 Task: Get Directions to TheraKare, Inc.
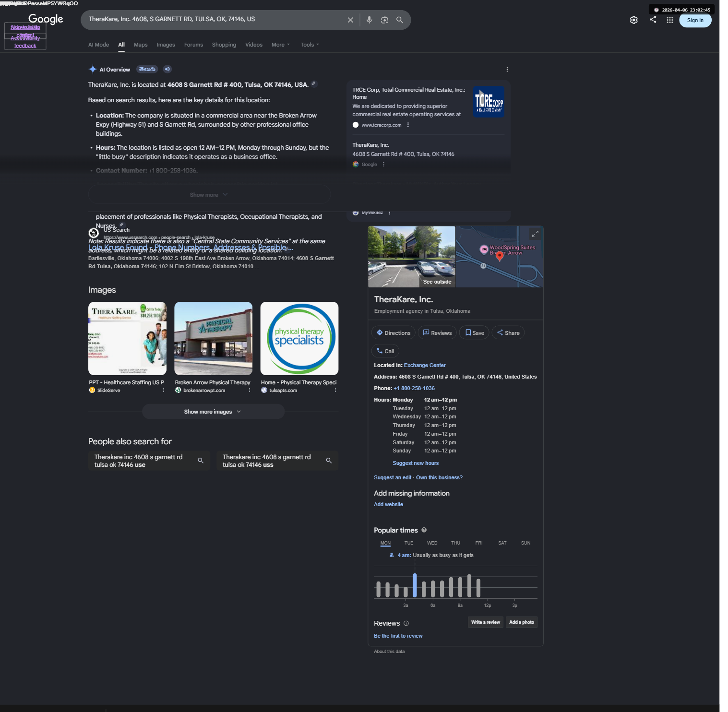[x=394, y=333]
